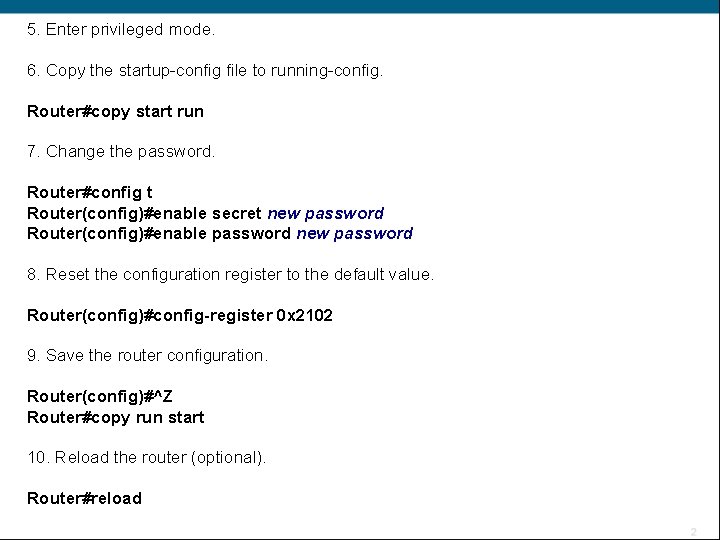
Task: Click the '0x2102' register value
Action: (305, 316)
